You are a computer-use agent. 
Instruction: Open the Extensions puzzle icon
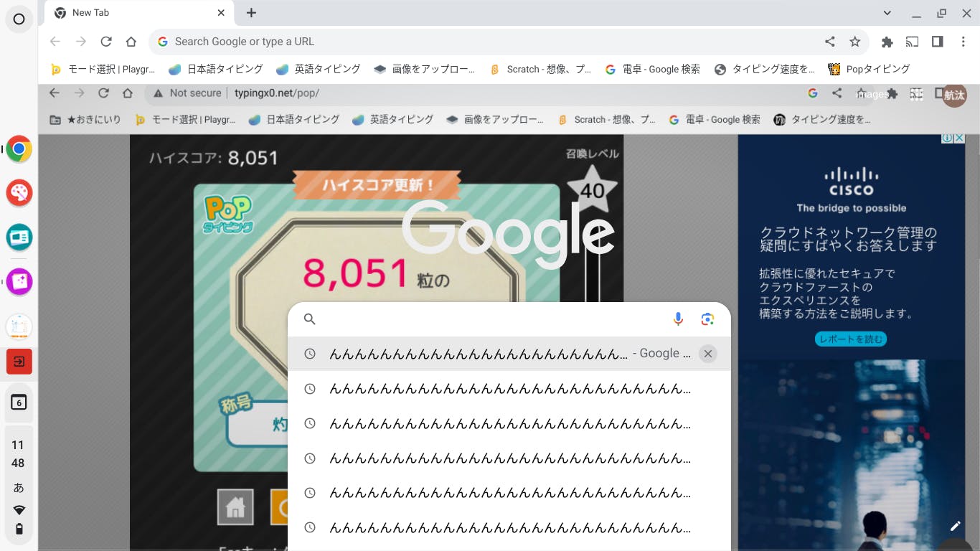887,42
